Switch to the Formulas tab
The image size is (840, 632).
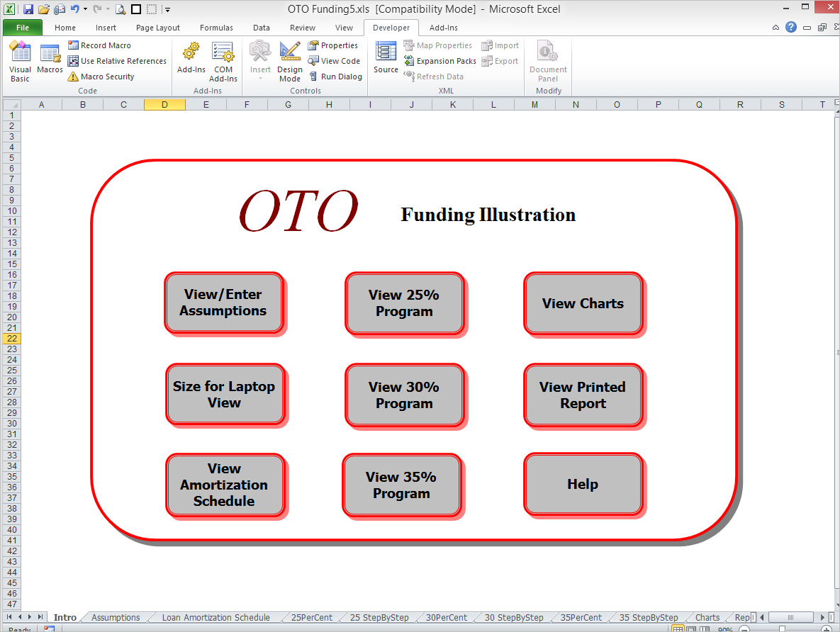point(216,28)
